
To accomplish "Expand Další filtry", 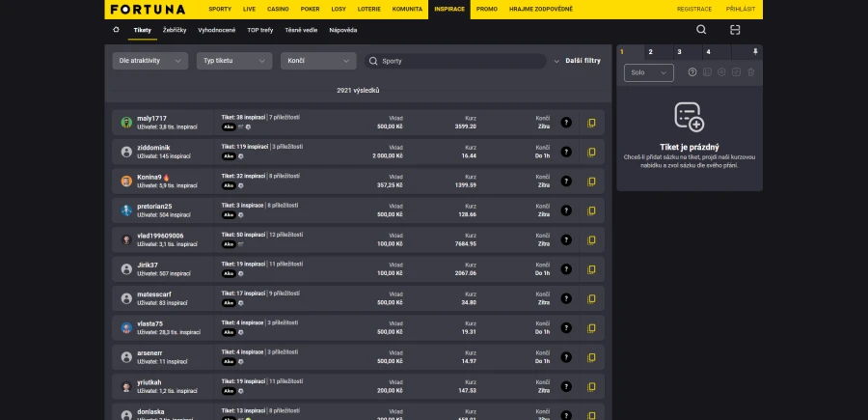I will coord(578,61).
